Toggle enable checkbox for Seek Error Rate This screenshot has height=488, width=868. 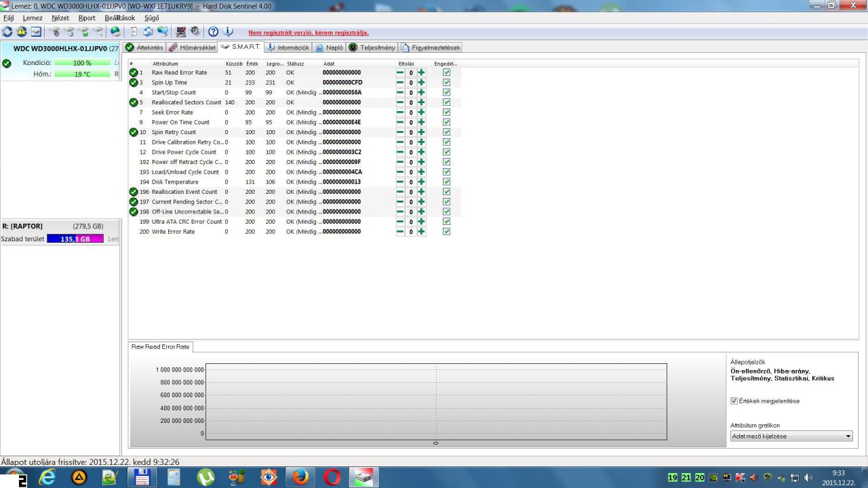pos(446,113)
